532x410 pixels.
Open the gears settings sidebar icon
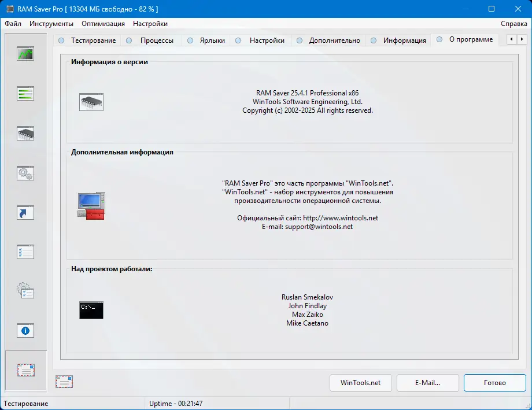click(x=25, y=173)
